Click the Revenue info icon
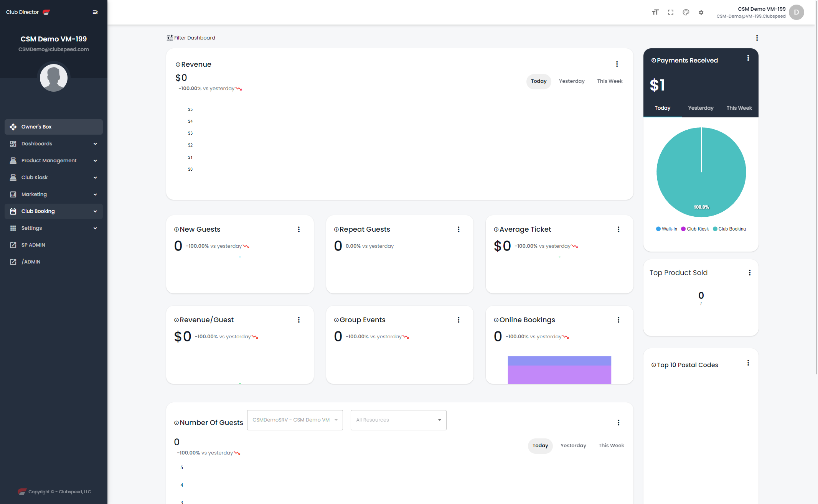Screen dimensions: 818x504 click(x=178, y=65)
